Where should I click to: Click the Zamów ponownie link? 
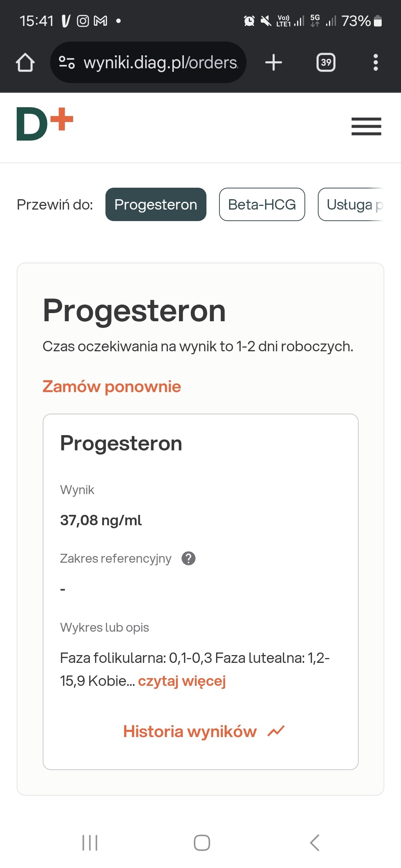click(x=112, y=387)
